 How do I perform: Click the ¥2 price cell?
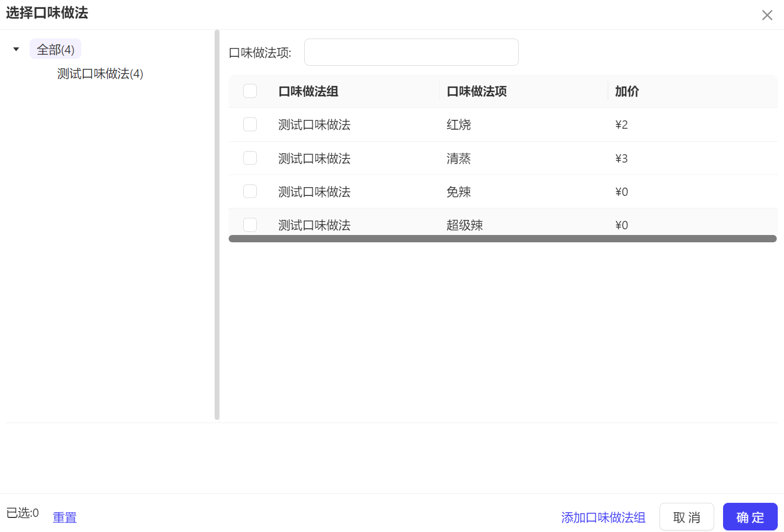tap(621, 125)
